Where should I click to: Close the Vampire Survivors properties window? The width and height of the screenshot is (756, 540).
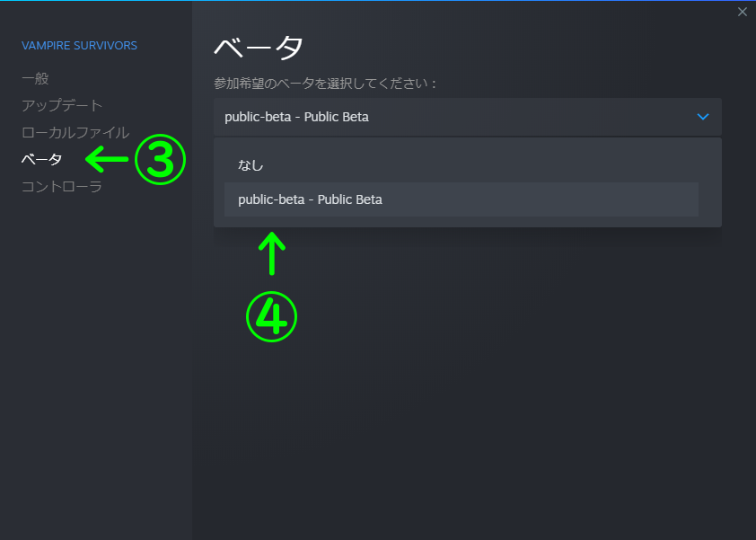pyautogui.click(x=742, y=12)
